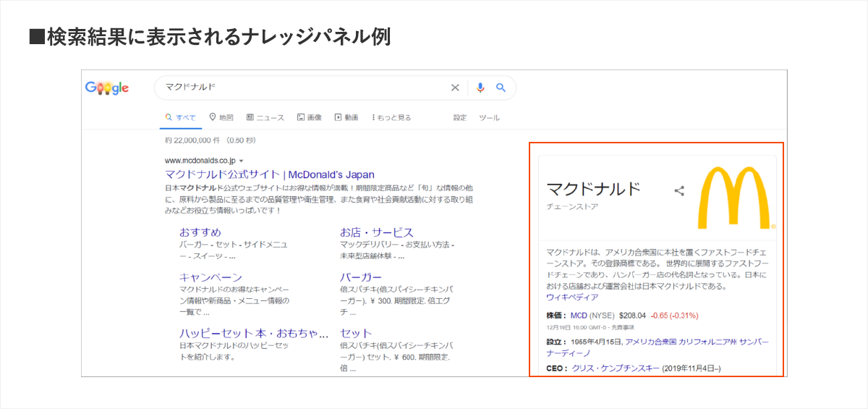Image resolution: width=868 pixels, height=409 pixels.
Task: Click the blue search magnifier icon
Action: pos(501,88)
